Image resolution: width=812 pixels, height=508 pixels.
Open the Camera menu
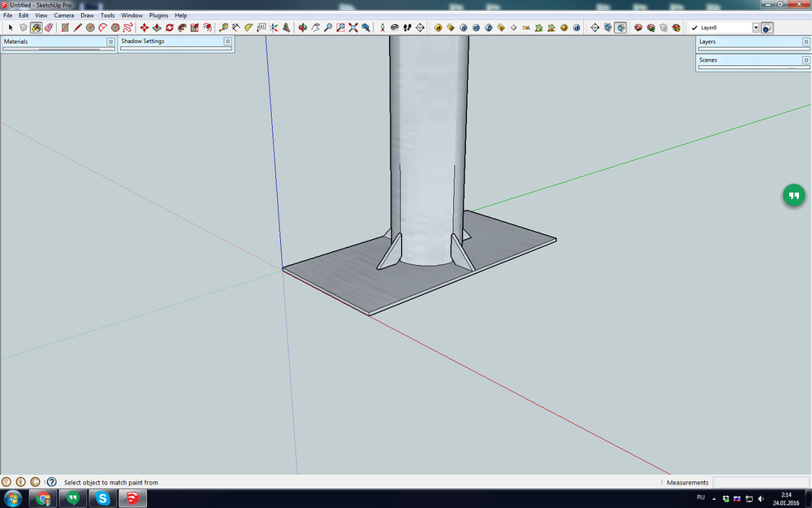click(x=63, y=15)
